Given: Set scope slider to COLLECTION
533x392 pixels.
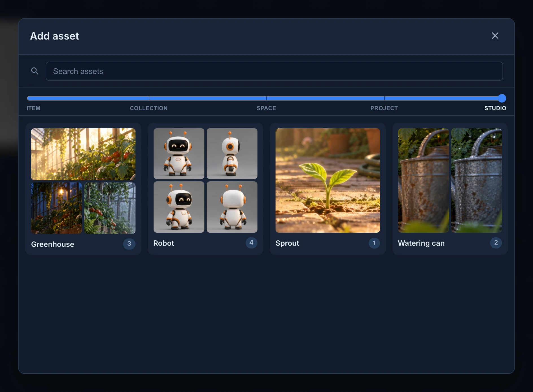Looking at the screenshot, I should click(149, 108).
